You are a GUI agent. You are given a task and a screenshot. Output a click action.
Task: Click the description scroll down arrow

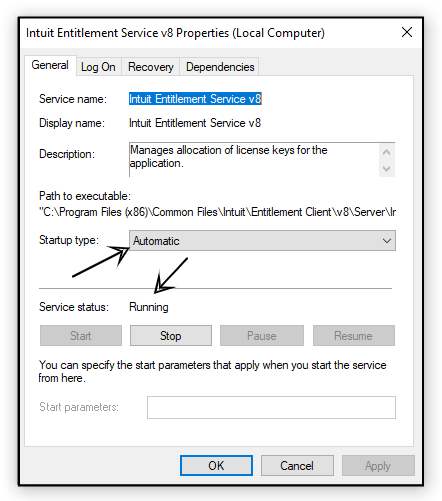[387, 169]
